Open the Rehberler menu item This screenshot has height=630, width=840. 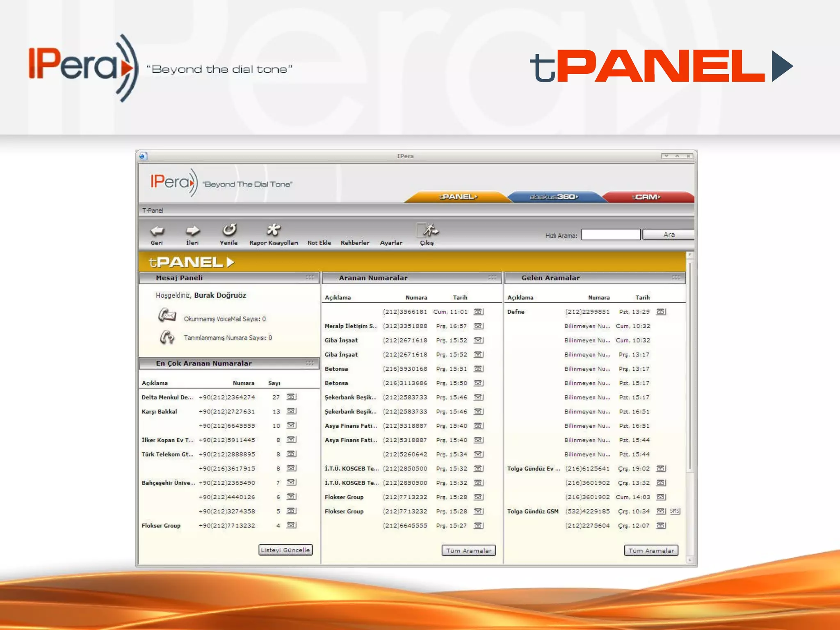pyautogui.click(x=355, y=243)
